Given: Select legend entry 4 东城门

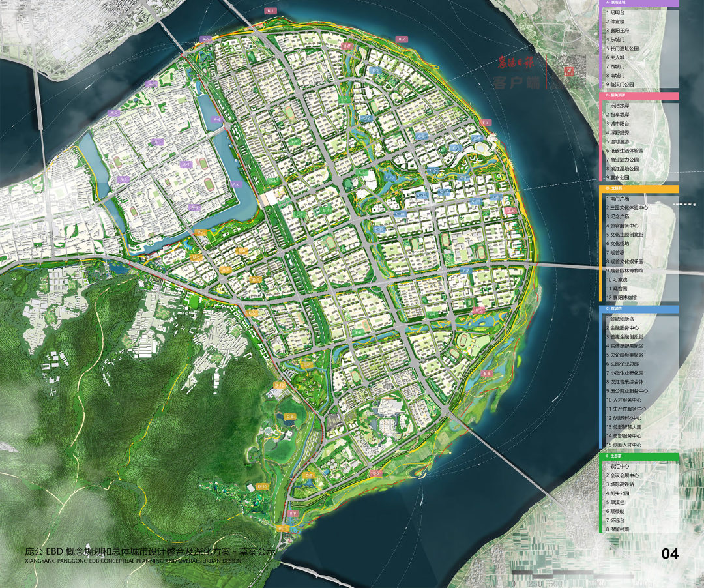Looking at the screenshot, I should pyautogui.click(x=616, y=40).
